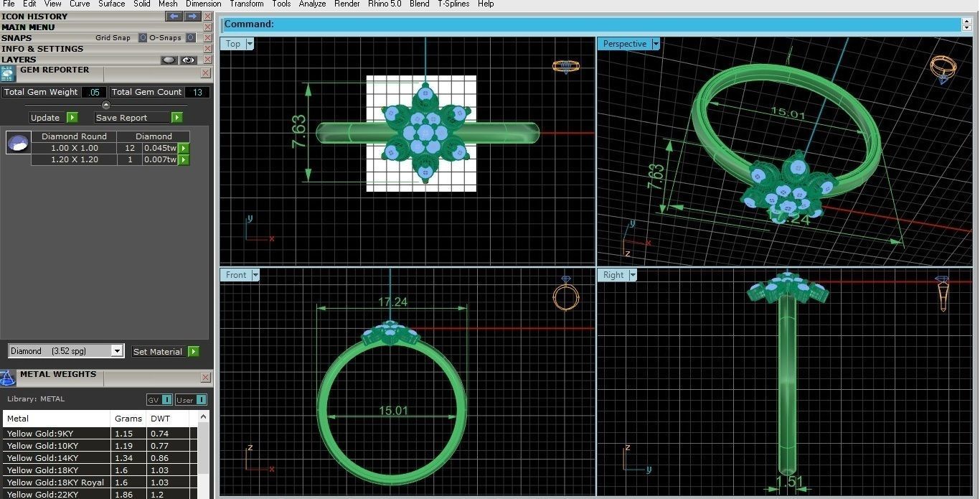Select the Yellow Gold:9KY row

(x=100, y=434)
